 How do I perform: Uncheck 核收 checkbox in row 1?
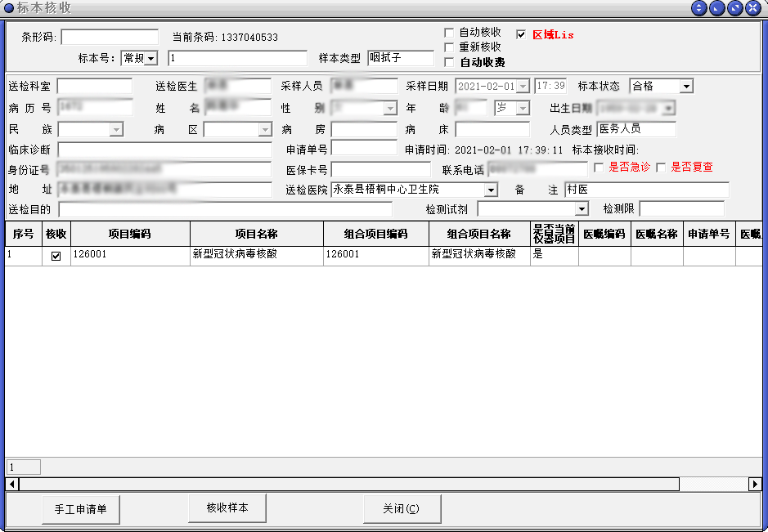tap(56, 256)
